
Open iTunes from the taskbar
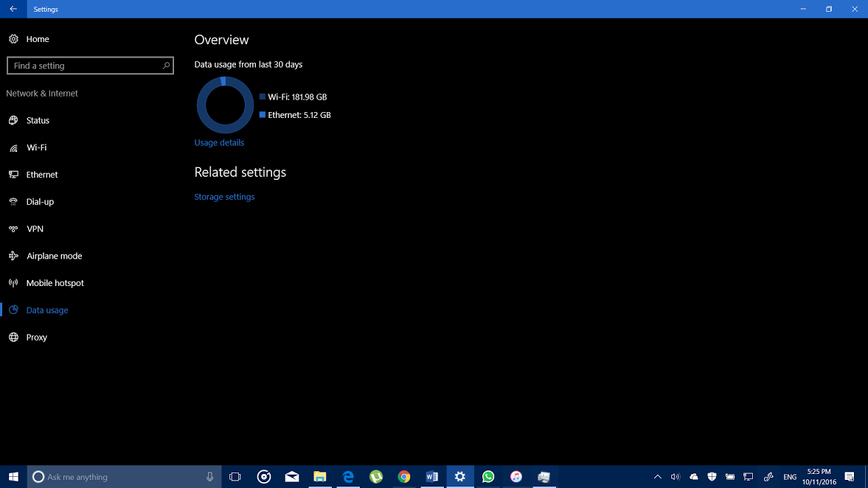pyautogui.click(x=516, y=477)
